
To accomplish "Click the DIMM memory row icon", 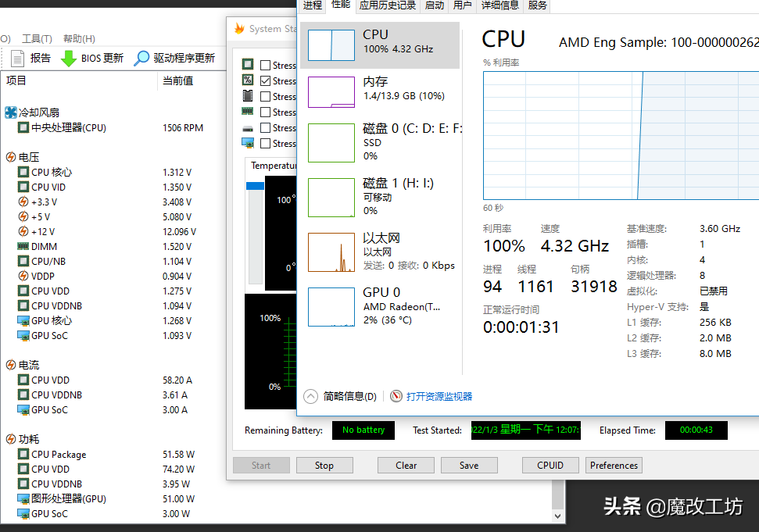I will (23, 246).
